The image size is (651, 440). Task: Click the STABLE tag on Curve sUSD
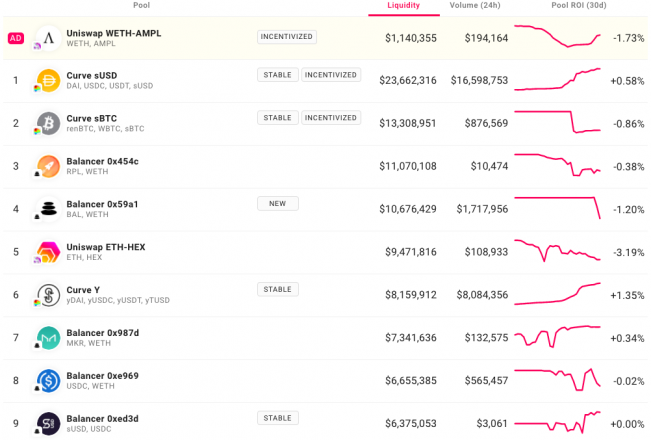click(277, 75)
